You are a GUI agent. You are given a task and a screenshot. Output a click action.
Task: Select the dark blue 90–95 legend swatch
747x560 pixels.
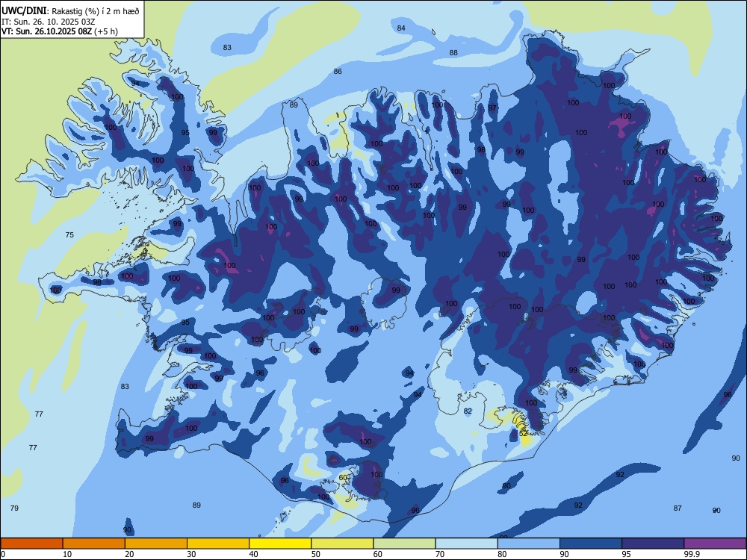[x=591, y=544]
